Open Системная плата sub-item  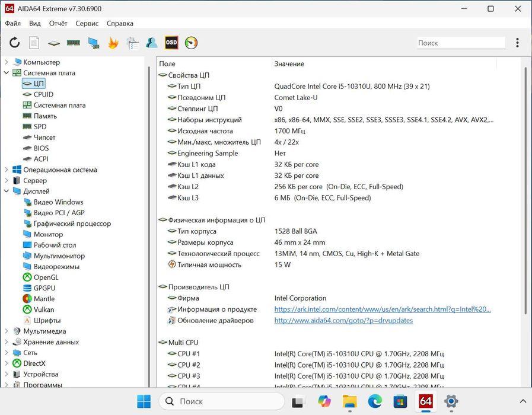coord(54,105)
